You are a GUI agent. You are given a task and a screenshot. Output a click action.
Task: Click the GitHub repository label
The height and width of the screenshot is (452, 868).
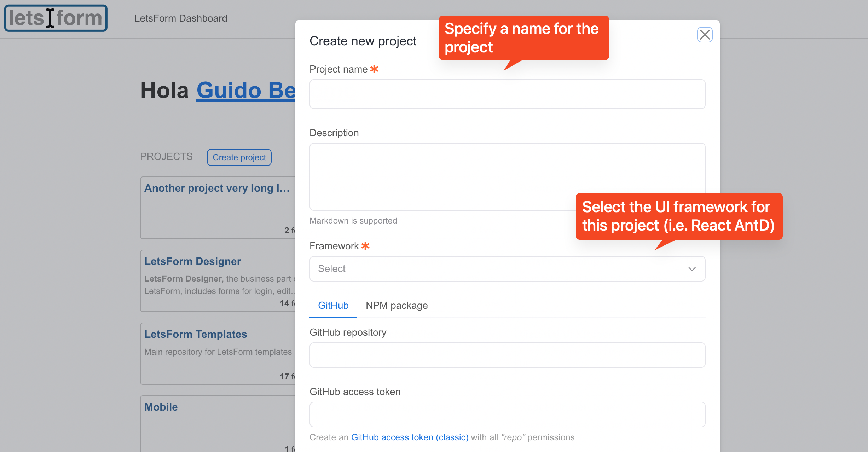348,332
